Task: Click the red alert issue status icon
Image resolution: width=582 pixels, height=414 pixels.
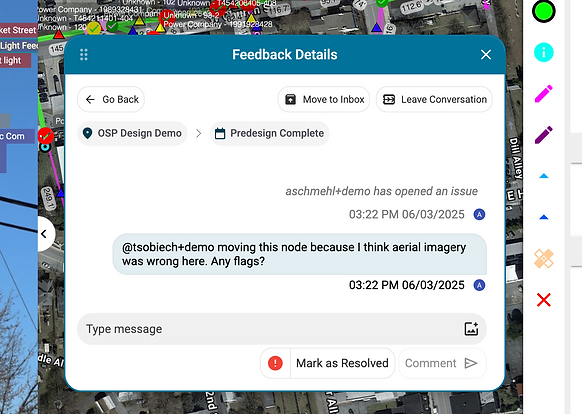Action: [x=275, y=363]
